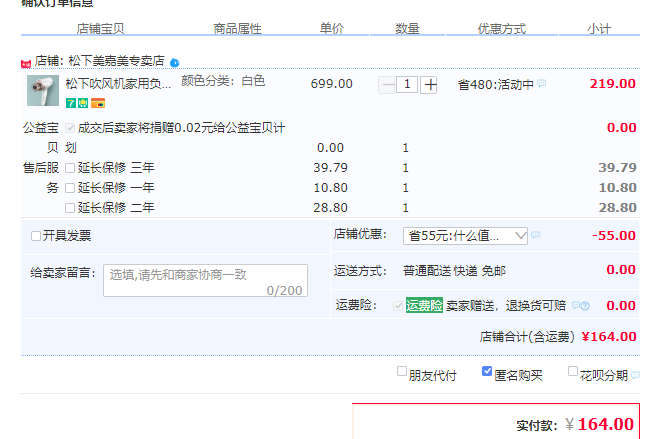
Task: Click the Tmall shop icon before 店铺
Action: [x=26, y=64]
